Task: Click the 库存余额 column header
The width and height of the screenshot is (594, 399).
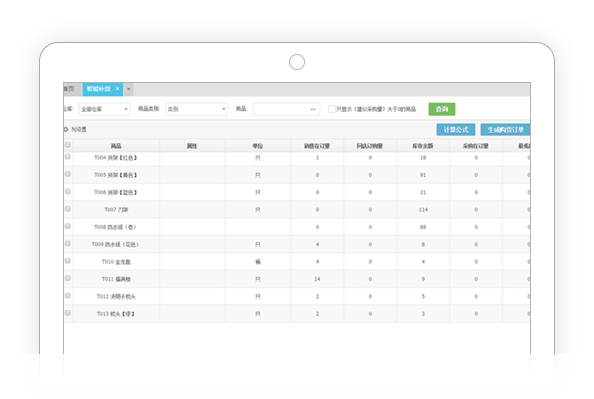Action: point(423,146)
